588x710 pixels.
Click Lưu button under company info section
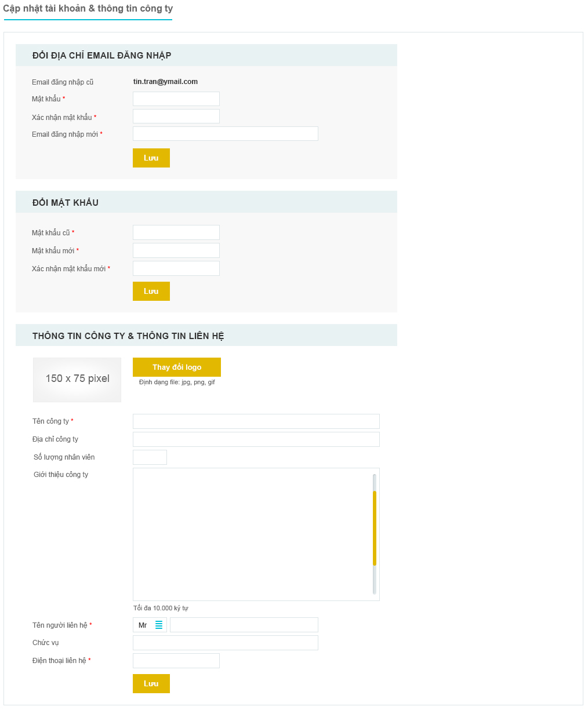point(151,683)
